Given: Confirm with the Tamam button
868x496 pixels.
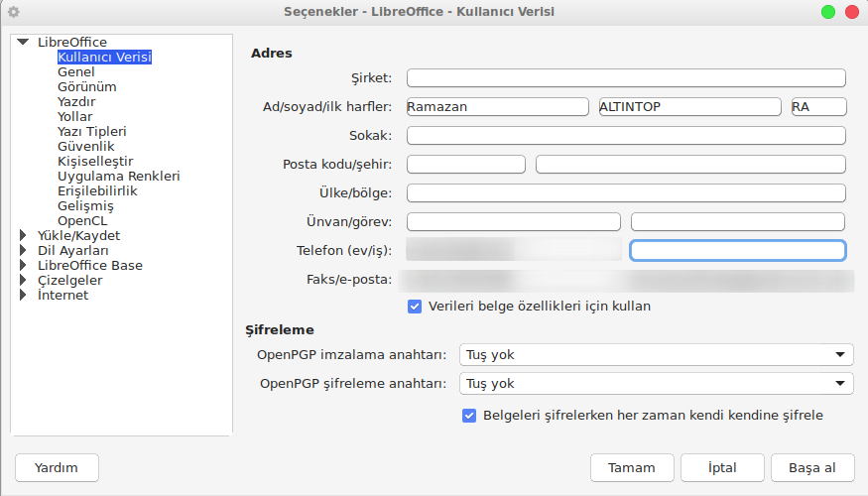Looking at the screenshot, I should coord(632,468).
